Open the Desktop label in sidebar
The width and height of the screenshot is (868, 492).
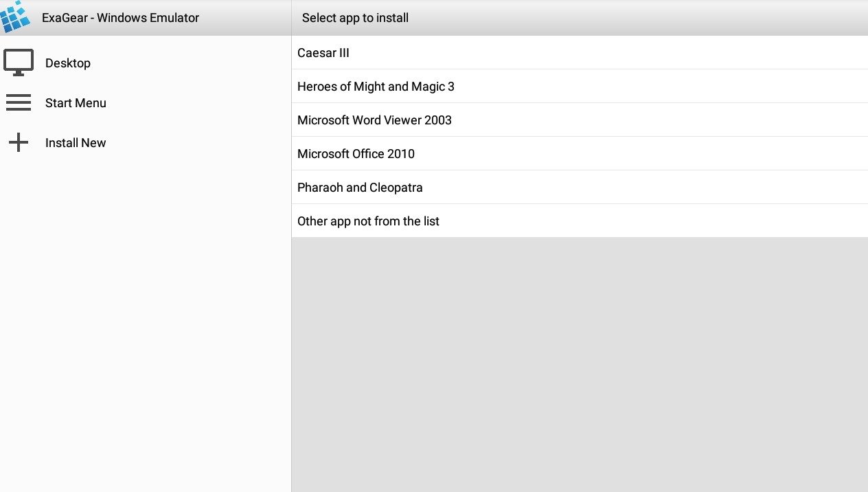(68, 63)
